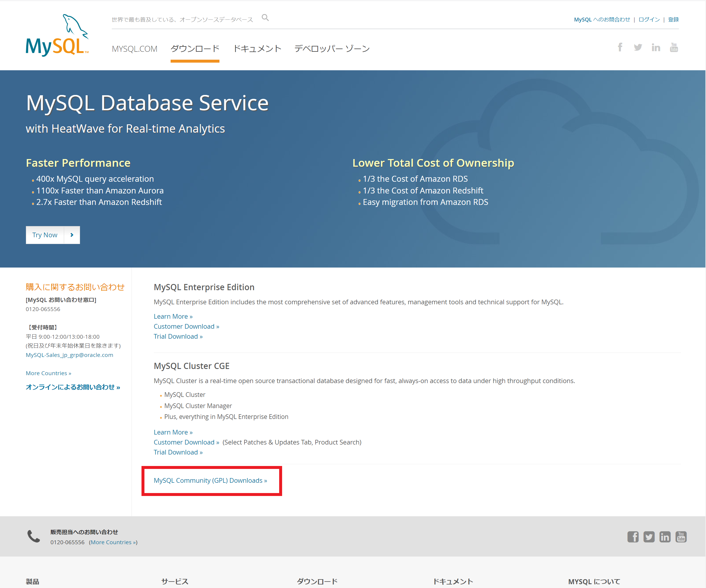Click the ダウンロード footer heading
Screen dimensions: 706x588
coord(317,582)
